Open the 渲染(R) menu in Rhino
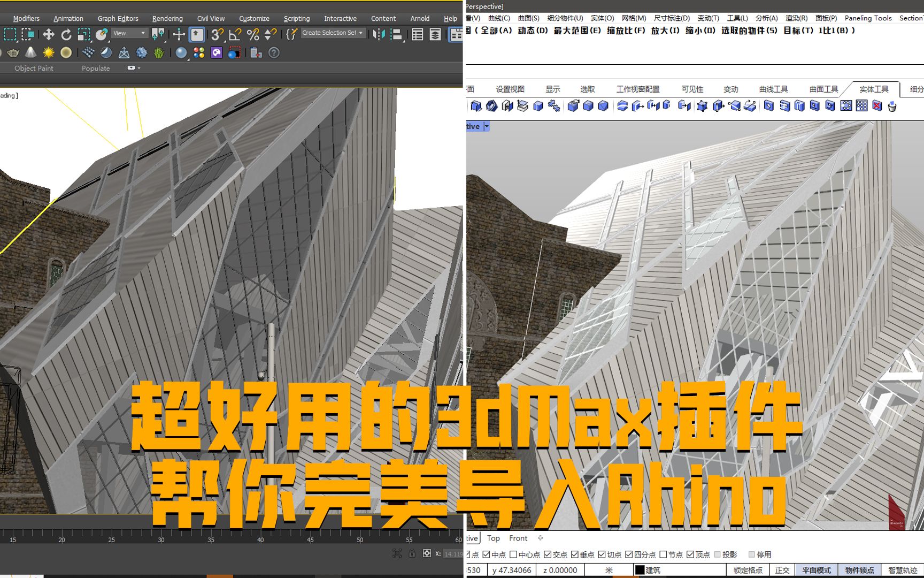The height and width of the screenshot is (578, 924). [796, 18]
